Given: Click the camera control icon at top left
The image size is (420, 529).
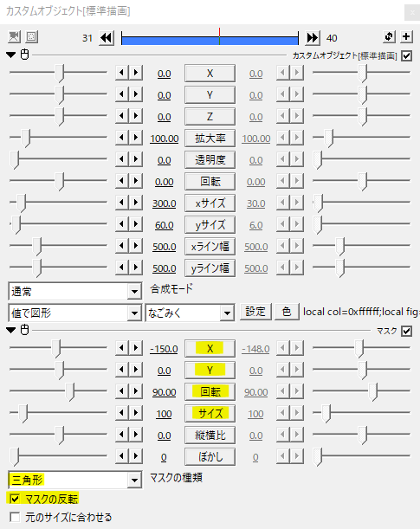Looking at the screenshot, I should click(x=14, y=36).
